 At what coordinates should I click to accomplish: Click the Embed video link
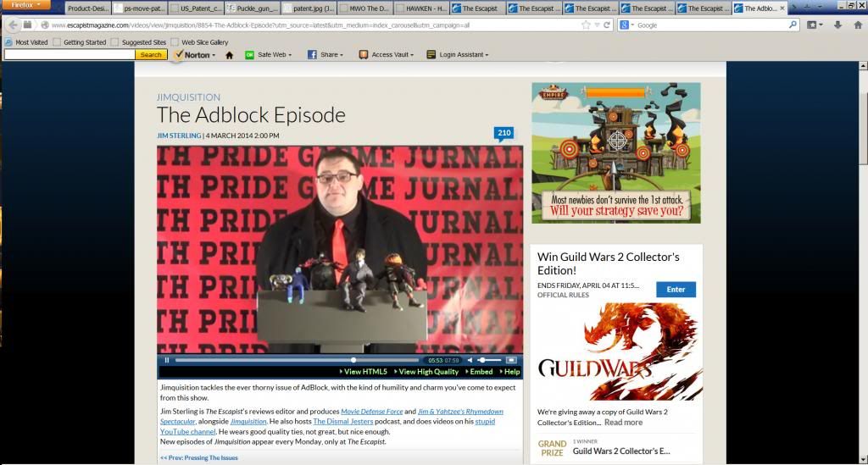click(480, 372)
